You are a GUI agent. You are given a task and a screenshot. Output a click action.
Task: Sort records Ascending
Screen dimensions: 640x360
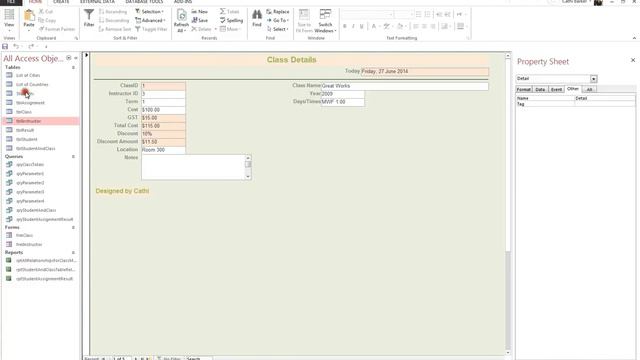[x=113, y=11]
